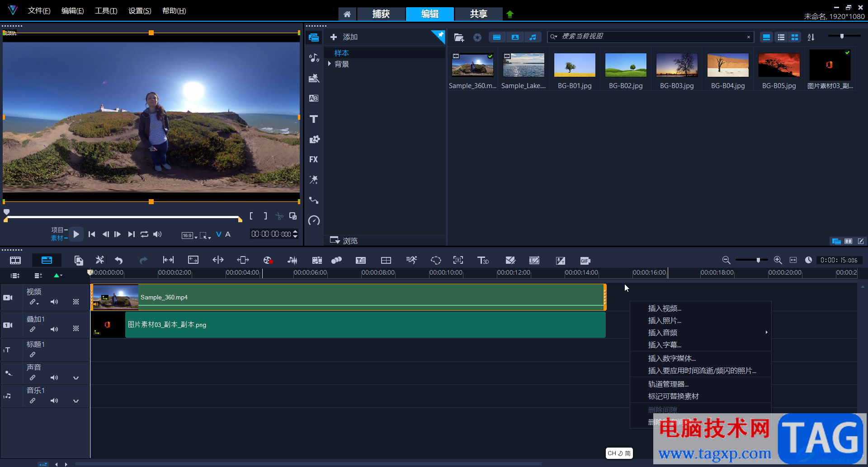Select the Sample_360.mp4 clip on timeline

349,297
